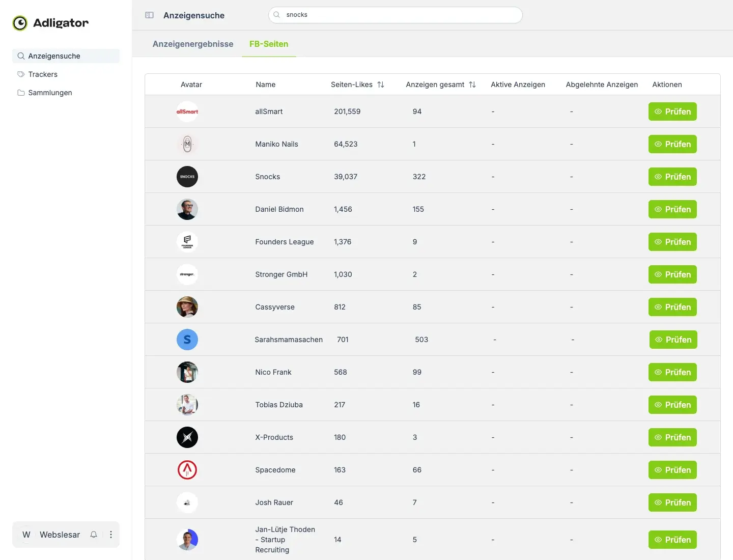Click the Sarahsmamasachen blue S avatar
Viewport: 733px width, 560px height.
[x=187, y=340]
